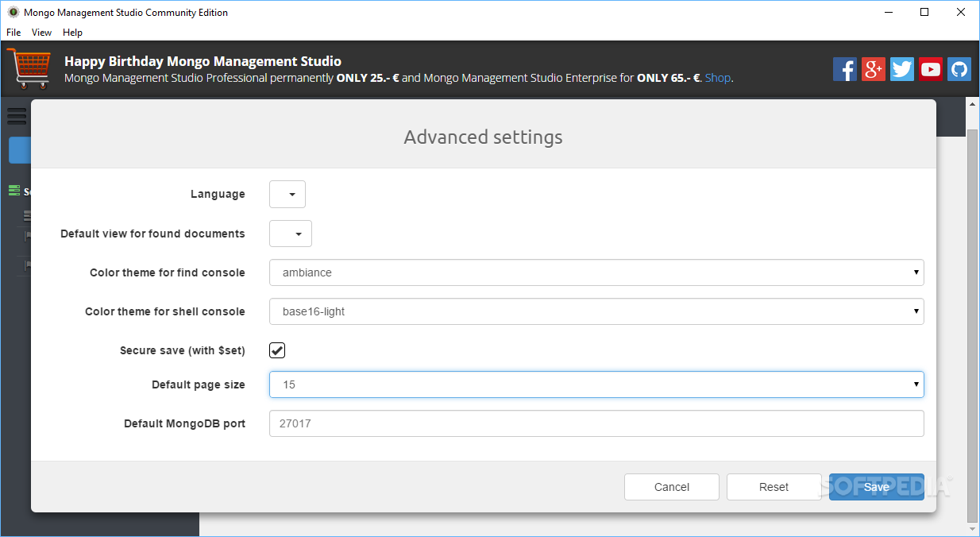Click the Default MongoDB port field
The height and width of the screenshot is (537, 980).
[x=596, y=423]
